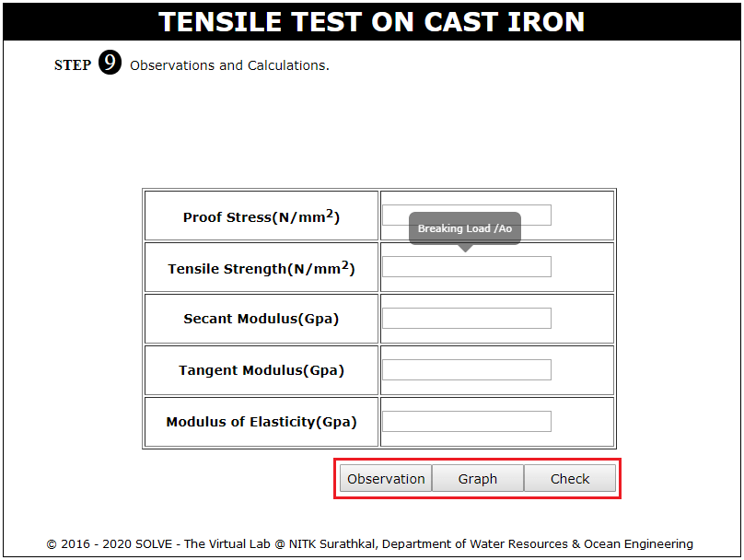Image resolution: width=744 pixels, height=560 pixels.
Task: Click the Observations and Calculations instruction text
Action: [229, 65]
